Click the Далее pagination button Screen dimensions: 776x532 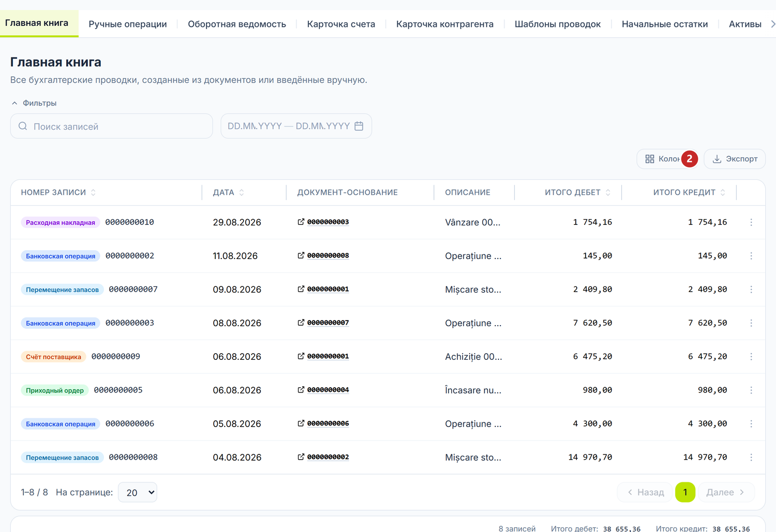click(726, 492)
